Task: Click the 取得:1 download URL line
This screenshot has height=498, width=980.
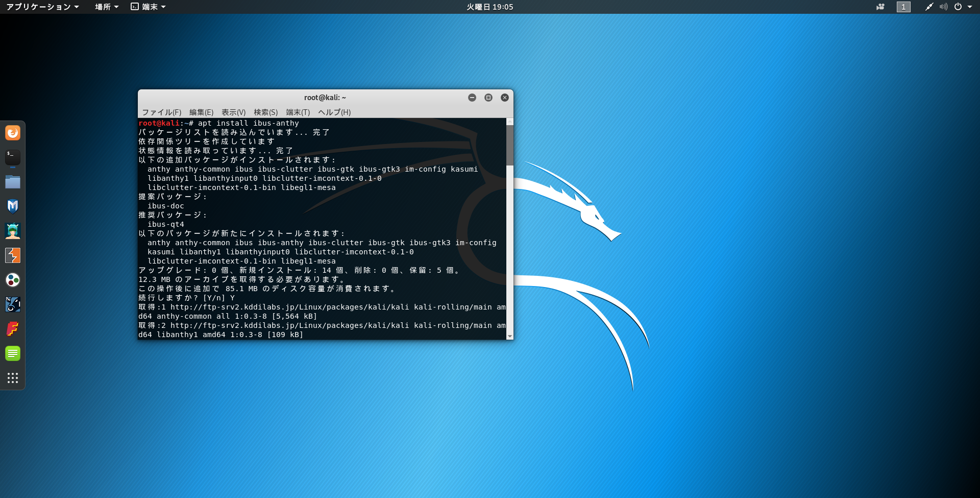Action: [x=322, y=307]
